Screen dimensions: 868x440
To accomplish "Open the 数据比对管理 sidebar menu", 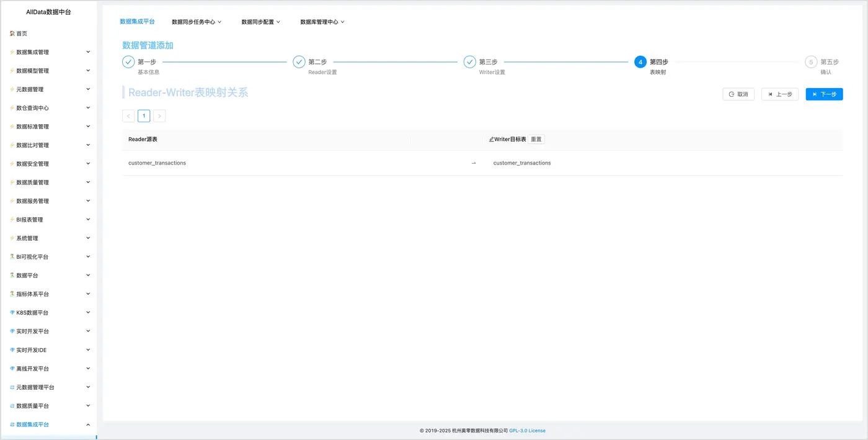I will tap(48, 145).
